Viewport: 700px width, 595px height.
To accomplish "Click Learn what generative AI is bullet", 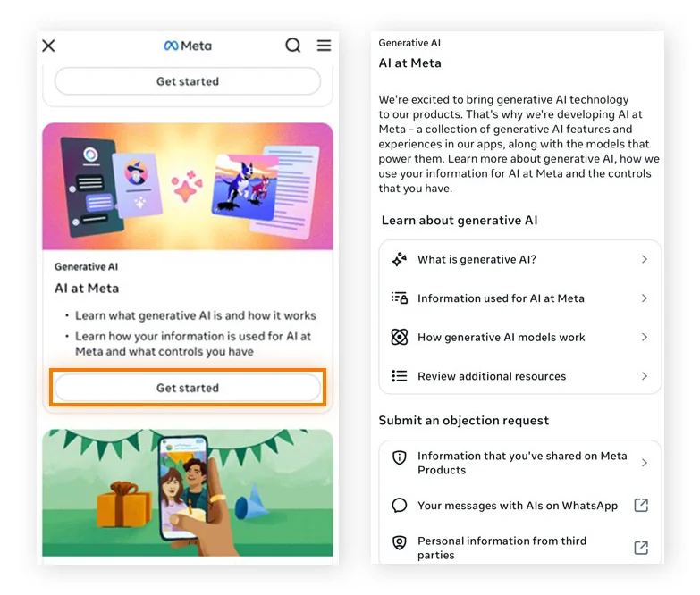I will point(195,315).
